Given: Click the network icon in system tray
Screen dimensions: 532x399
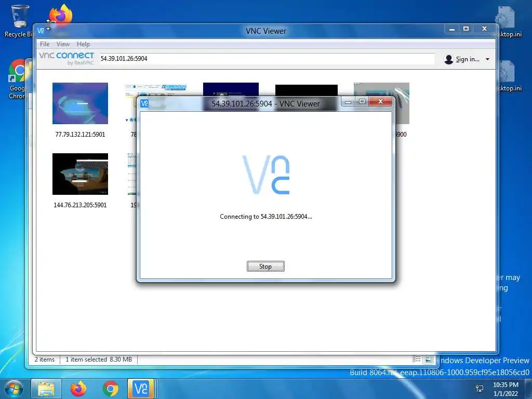Looking at the screenshot, I should click(x=480, y=389).
